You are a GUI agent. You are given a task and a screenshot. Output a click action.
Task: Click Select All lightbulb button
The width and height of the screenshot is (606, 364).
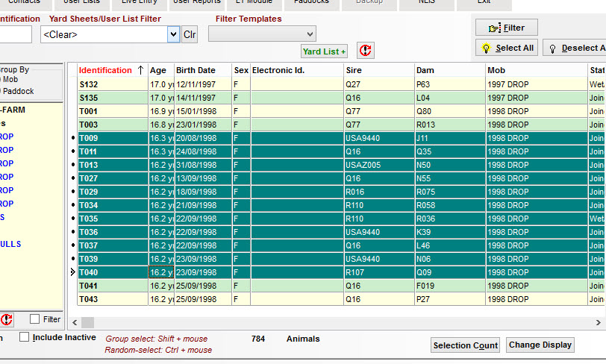click(506, 48)
